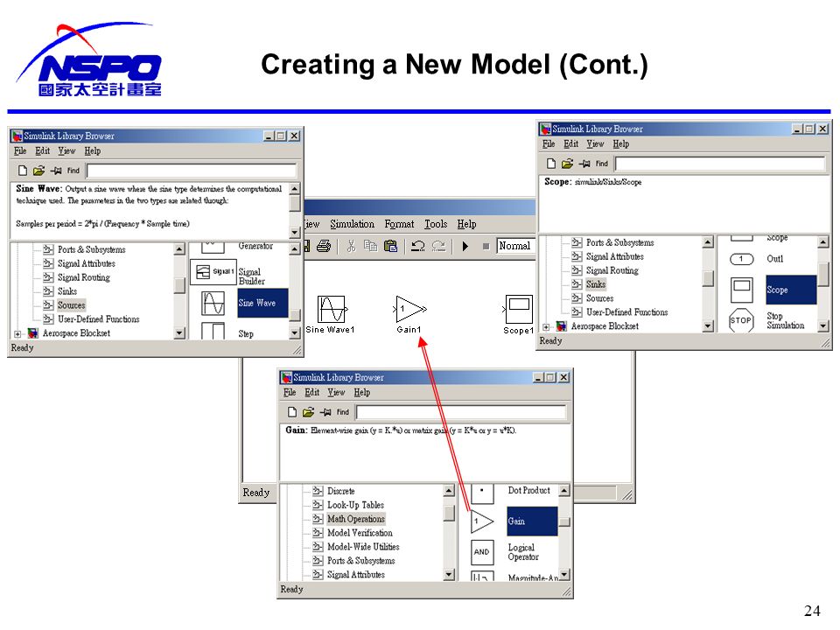Viewport: 840px width, 630px height.
Task: Open Help menu in model window
Action: (x=466, y=224)
